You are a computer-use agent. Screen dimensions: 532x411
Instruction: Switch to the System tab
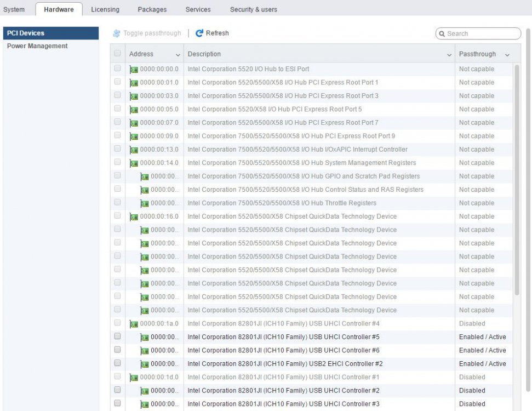coord(14,9)
